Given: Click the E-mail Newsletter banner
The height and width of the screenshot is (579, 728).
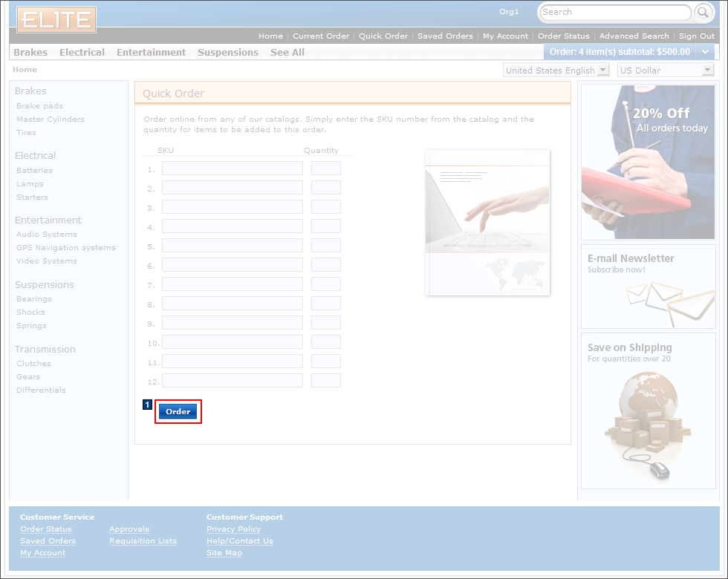Looking at the screenshot, I should pos(648,287).
